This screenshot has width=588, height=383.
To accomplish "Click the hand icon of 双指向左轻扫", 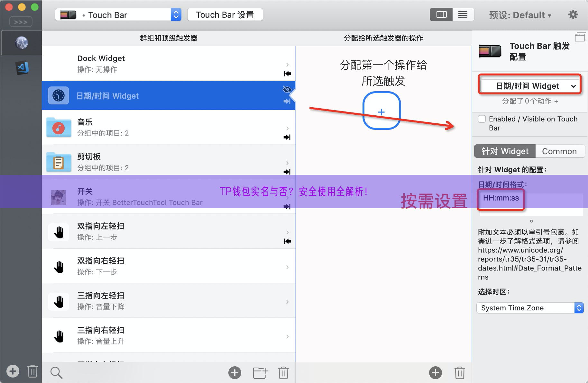I will point(59,232).
